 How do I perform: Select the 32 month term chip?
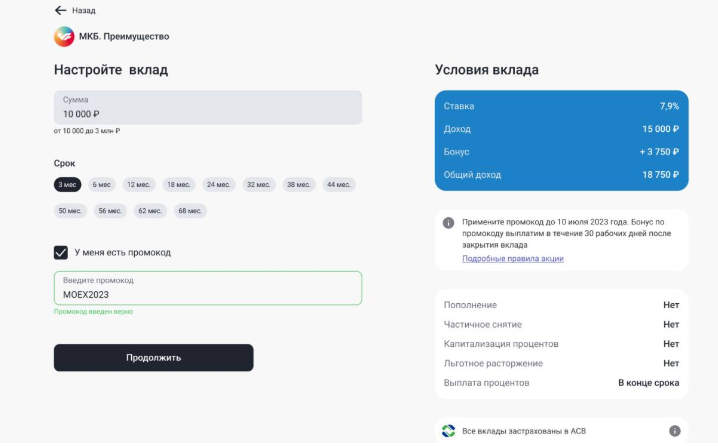tap(259, 185)
